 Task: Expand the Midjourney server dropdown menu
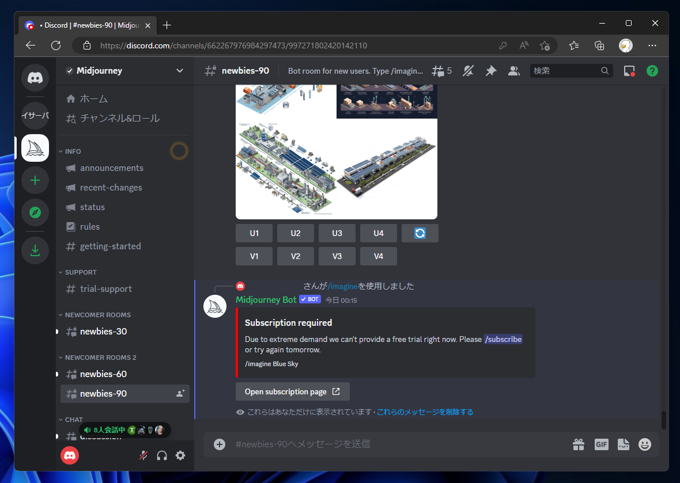(x=180, y=71)
